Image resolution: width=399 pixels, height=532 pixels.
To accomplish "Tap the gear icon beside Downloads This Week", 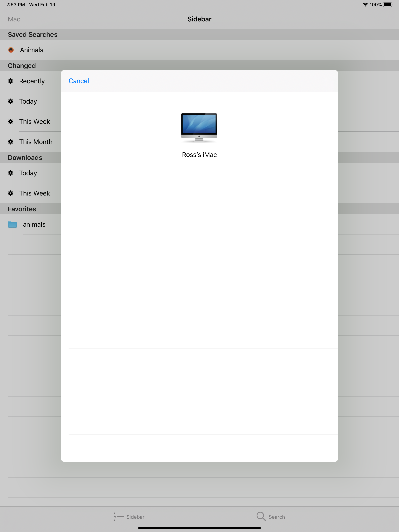I will (11, 193).
